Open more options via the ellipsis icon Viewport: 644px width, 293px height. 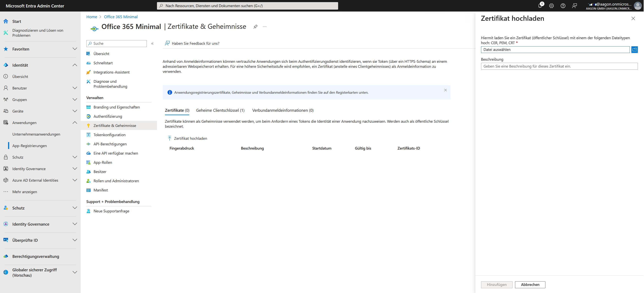[x=264, y=26]
